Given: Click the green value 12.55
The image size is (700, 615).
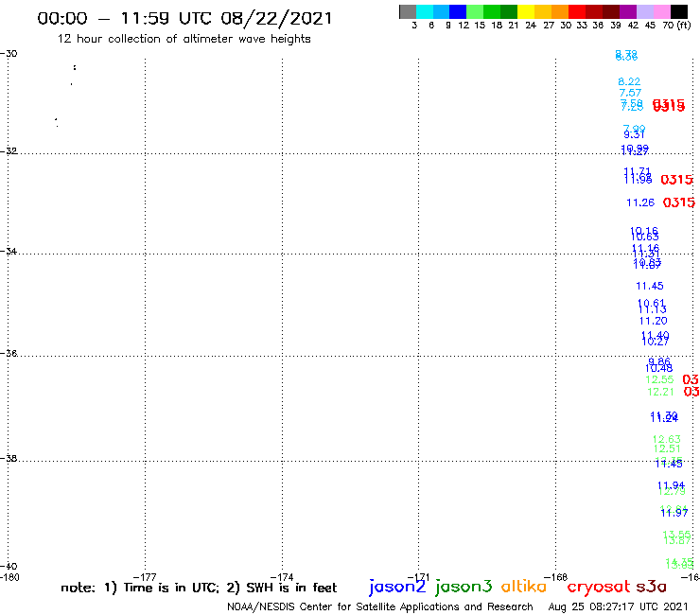Looking at the screenshot, I should (x=659, y=379).
